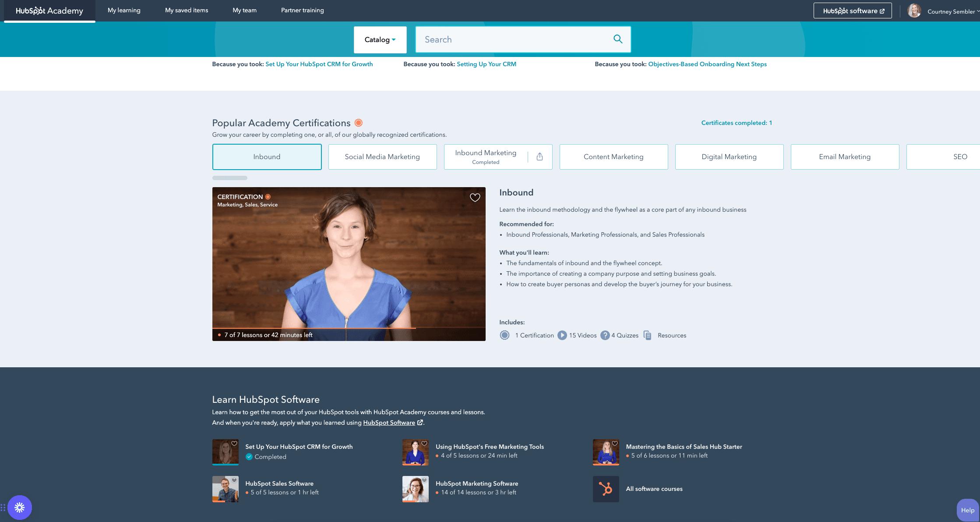Image resolution: width=980 pixels, height=522 pixels.
Task: Click the 15 Videos play icon
Action: click(x=562, y=335)
